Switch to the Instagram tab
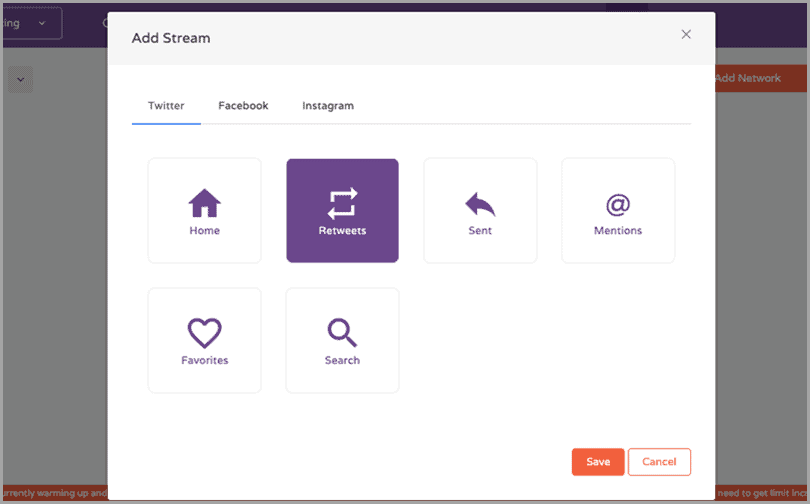 pos(328,105)
